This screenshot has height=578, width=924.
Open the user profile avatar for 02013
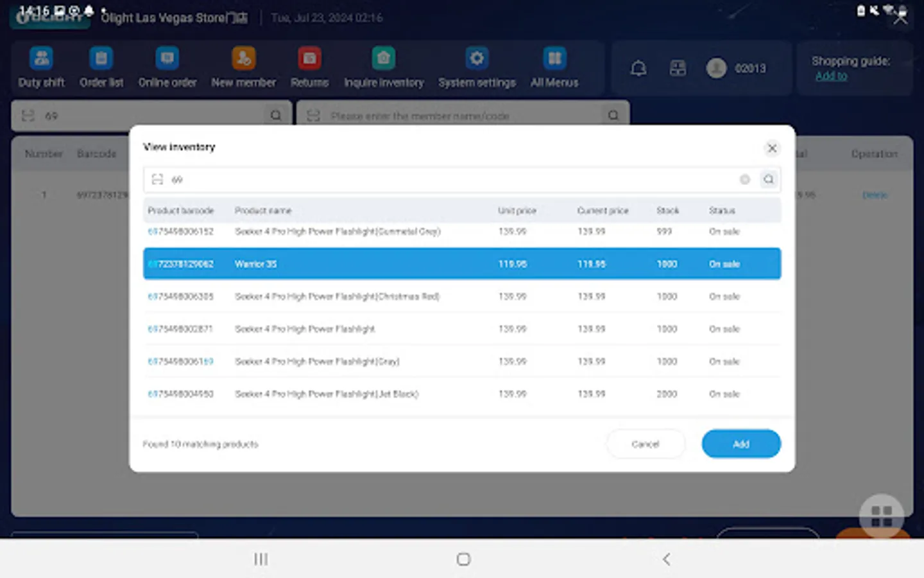pyautogui.click(x=717, y=68)
